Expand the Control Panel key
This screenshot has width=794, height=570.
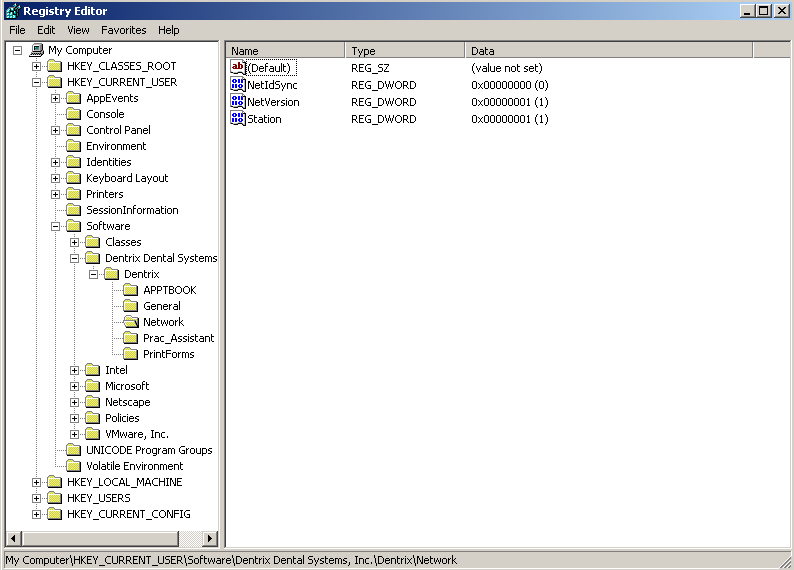pos(56,130)
